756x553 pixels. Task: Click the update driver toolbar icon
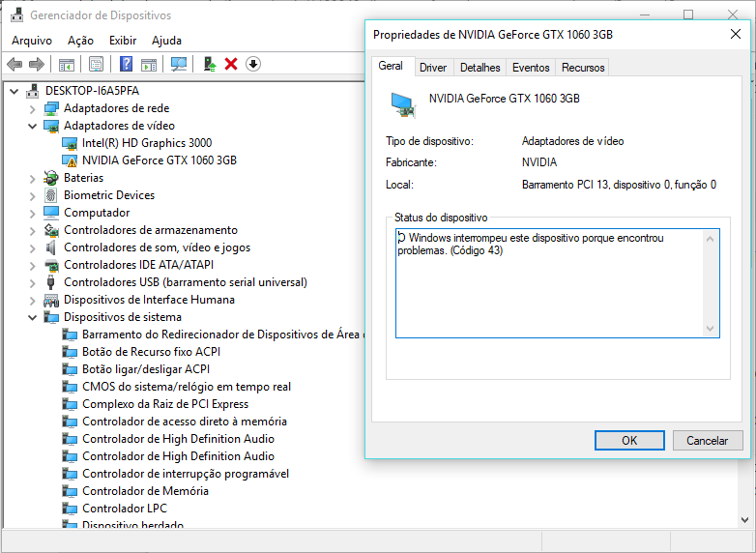point(209,64)
